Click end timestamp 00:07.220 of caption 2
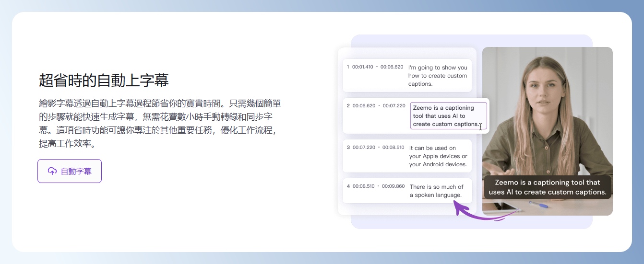 pyautogui.click(x=394, y=105)
